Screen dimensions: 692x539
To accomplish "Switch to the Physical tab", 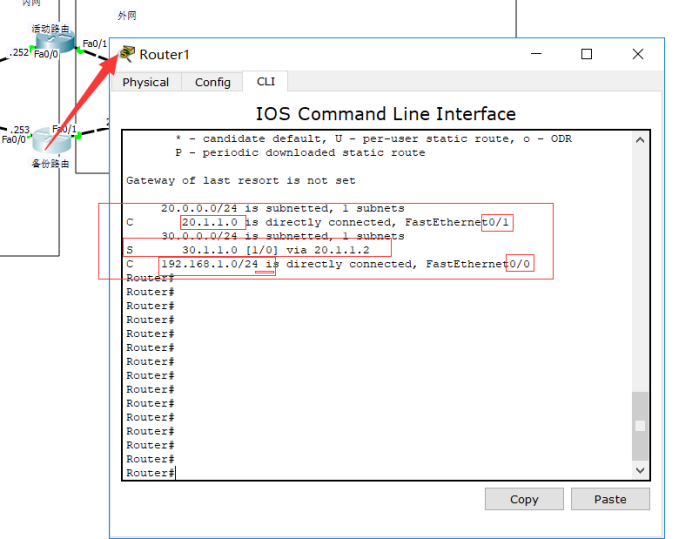I will [146, 82].
